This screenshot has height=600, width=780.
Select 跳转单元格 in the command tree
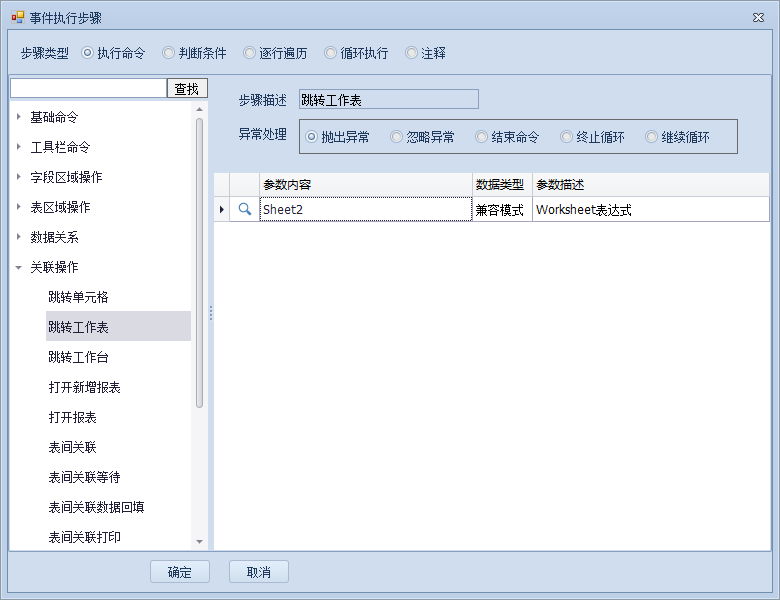(x=78, y=297)
